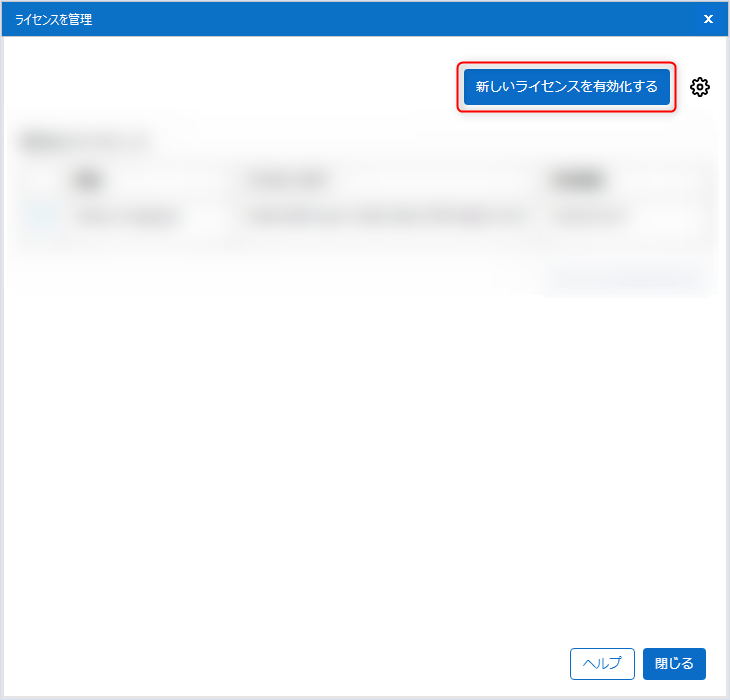Open the gear settings icon
Viewport: 730px width, 700px height.
tap(700, 87)
